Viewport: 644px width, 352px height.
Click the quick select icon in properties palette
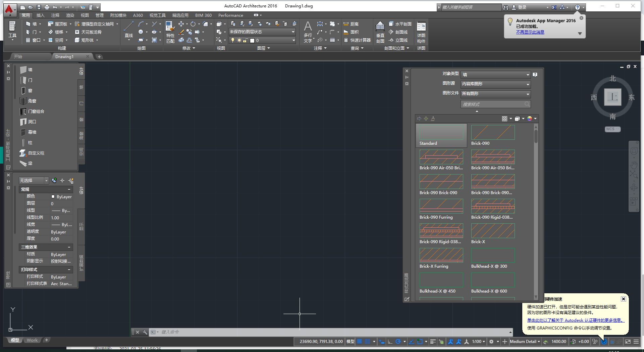71,181
